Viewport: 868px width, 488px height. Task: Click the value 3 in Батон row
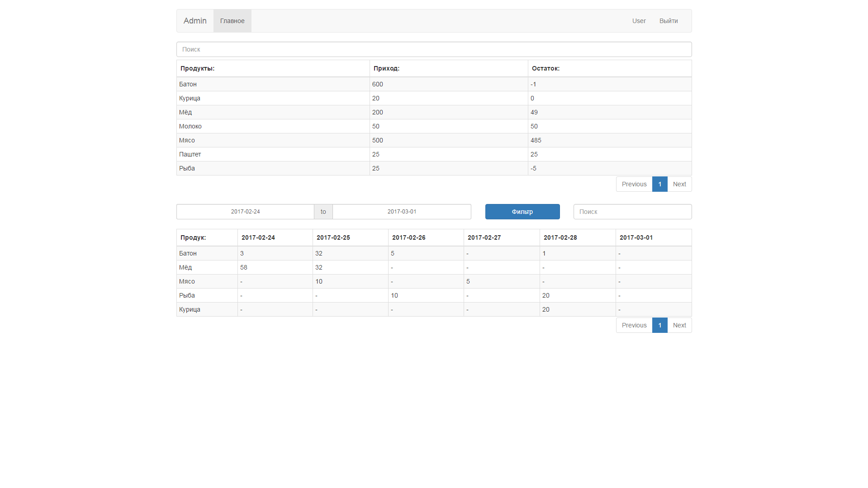pyautogui.click(x=242, y=253)
